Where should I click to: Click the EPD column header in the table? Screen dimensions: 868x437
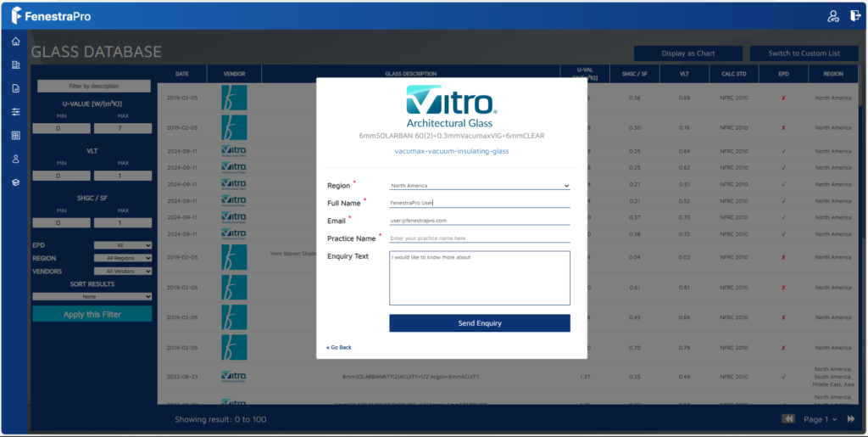tap(783, 74)
